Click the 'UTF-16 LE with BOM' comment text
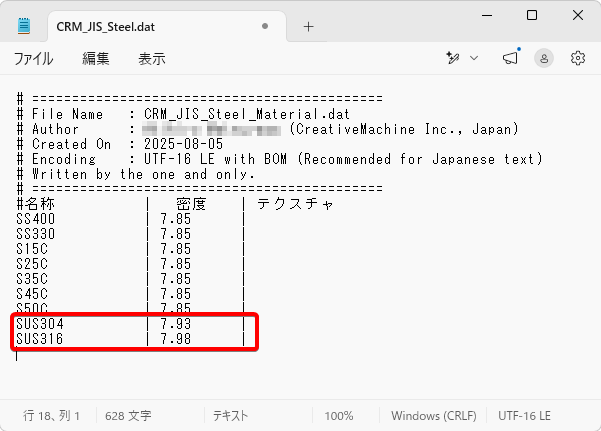The height and width of the screenshot is (431, 601). click(215, 159)
